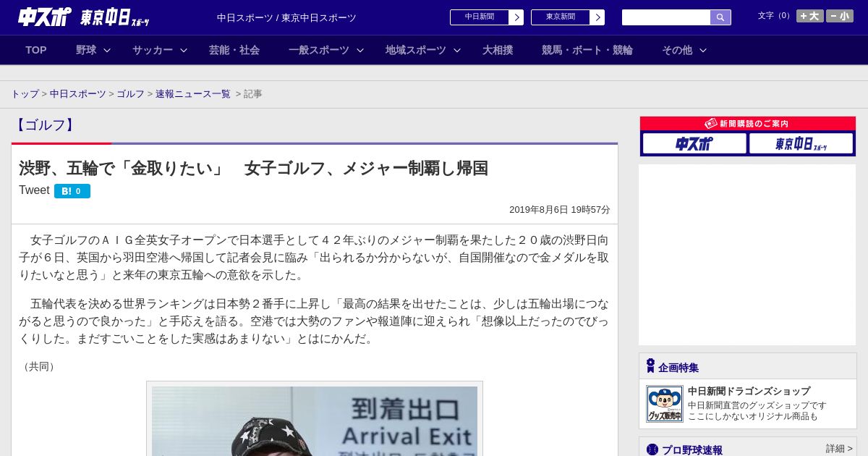Click the 文字（0） text size label
The width and height of the screenshot is (868, 456).
click(775, 16)
